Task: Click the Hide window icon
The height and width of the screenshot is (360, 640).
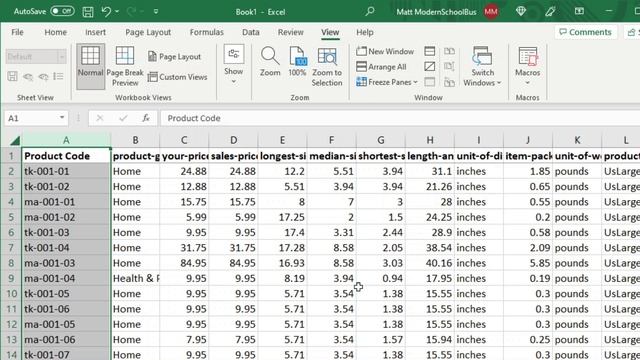Action: click(x=429, y=67)
